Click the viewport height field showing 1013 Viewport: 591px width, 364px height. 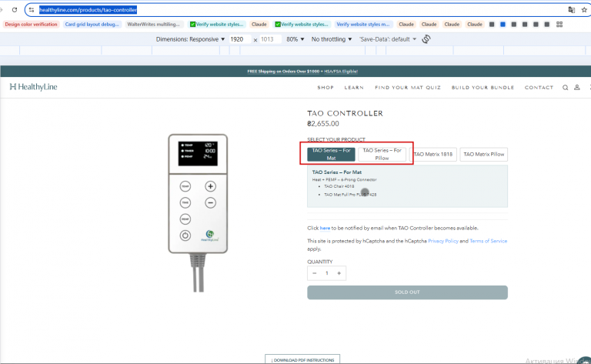pos(270,39)
